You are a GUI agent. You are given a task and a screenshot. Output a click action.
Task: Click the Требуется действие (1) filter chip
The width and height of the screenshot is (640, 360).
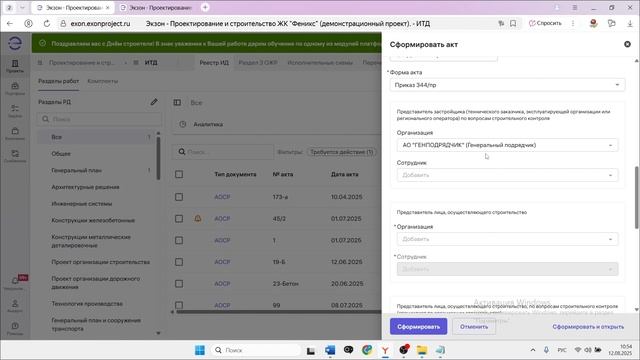pyautogui.click(x=342, y=152)
